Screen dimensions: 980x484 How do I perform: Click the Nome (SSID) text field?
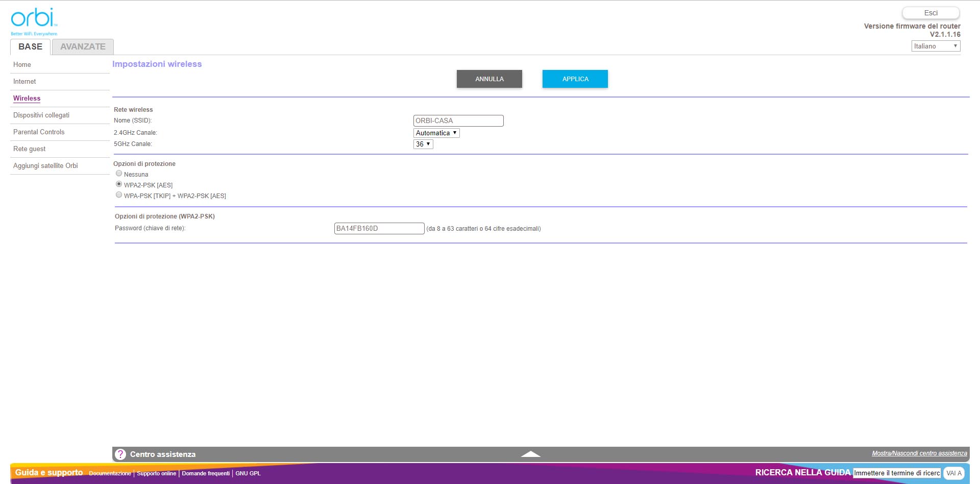[458, 120]
